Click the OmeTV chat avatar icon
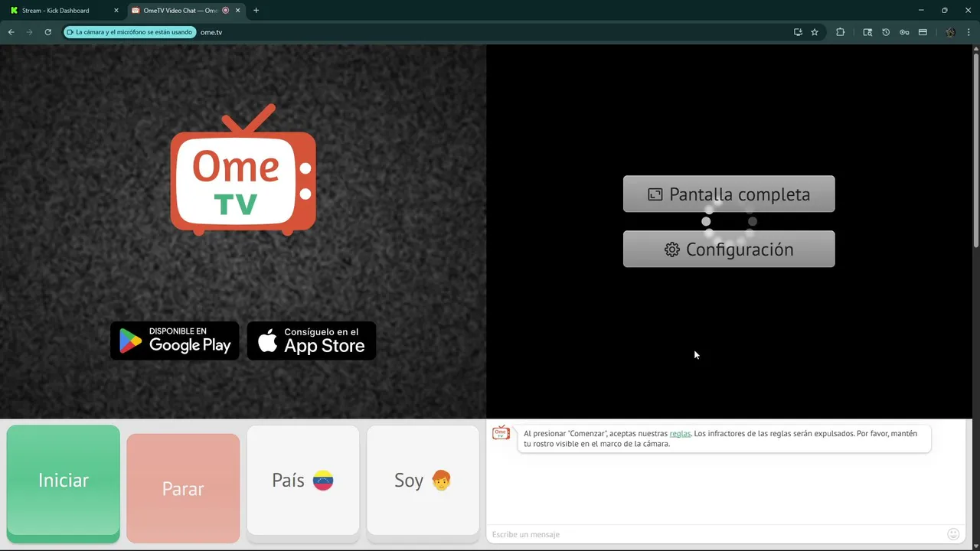This screenshot has height=551, width=980. 501,433
